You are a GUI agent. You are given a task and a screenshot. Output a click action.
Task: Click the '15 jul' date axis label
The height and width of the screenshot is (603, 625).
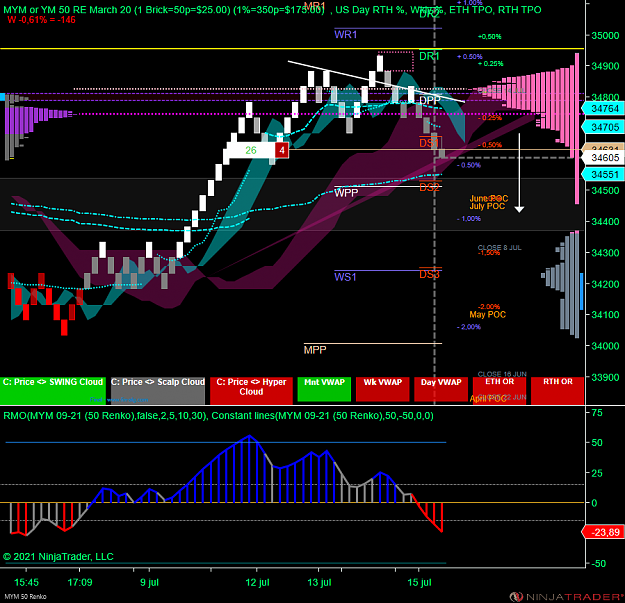(x=419, y=582)
